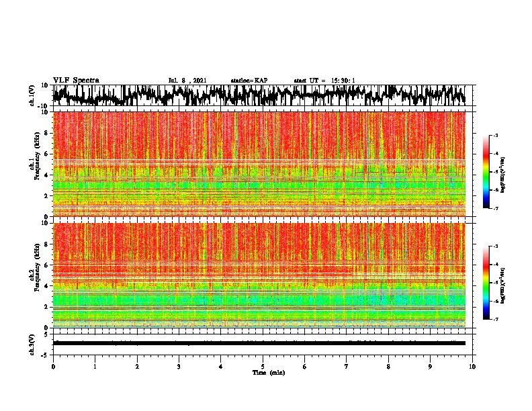Click the 'station=KAP' label
This screenshot has height=411, width=532.
point(249,81)
